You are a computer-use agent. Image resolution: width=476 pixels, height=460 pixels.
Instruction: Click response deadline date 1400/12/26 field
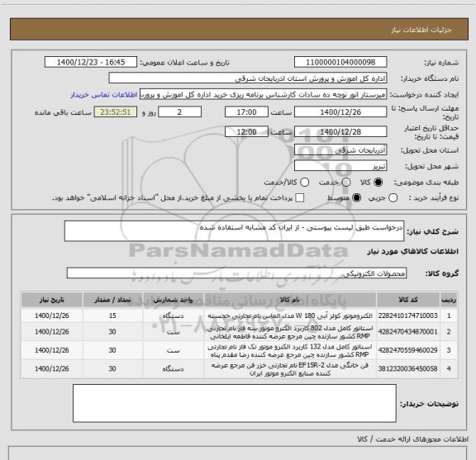coord(340,112)
